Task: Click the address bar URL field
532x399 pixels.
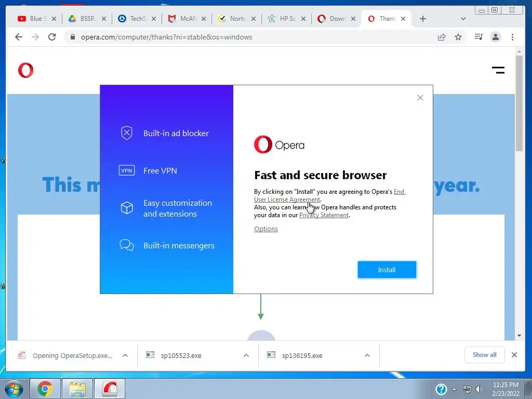Action: click(x=251, y=37)
